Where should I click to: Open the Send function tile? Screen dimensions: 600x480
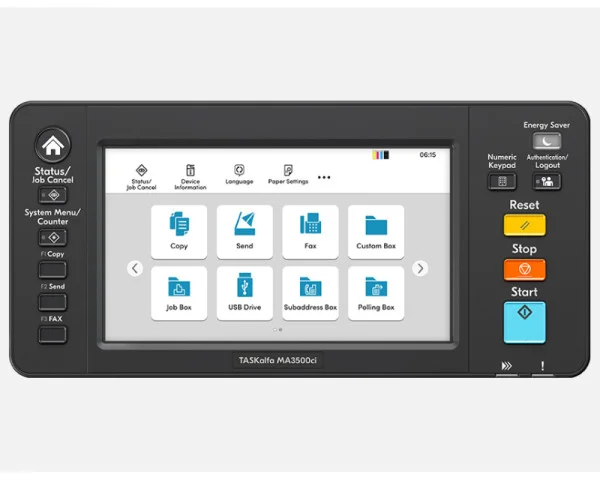(244, 231)
